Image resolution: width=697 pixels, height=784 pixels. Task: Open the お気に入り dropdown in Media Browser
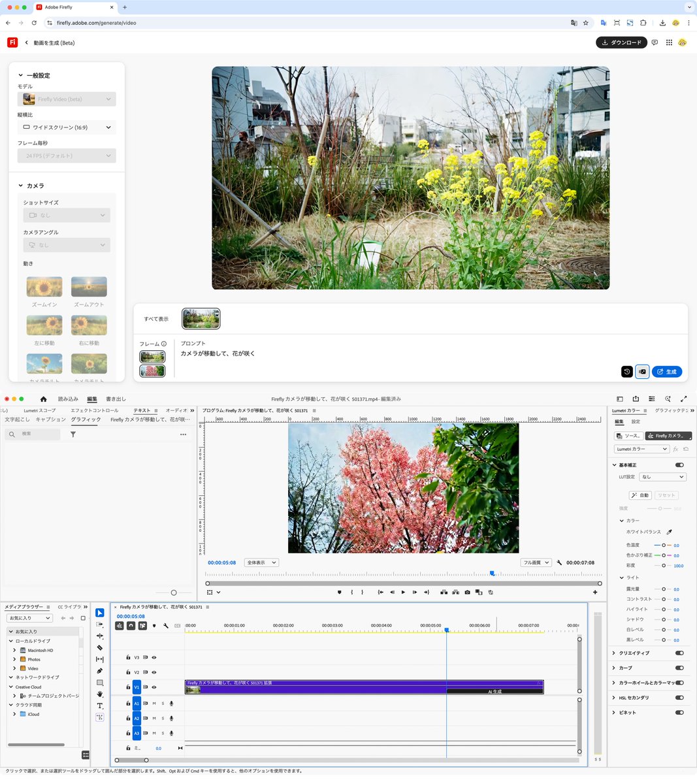29,618
